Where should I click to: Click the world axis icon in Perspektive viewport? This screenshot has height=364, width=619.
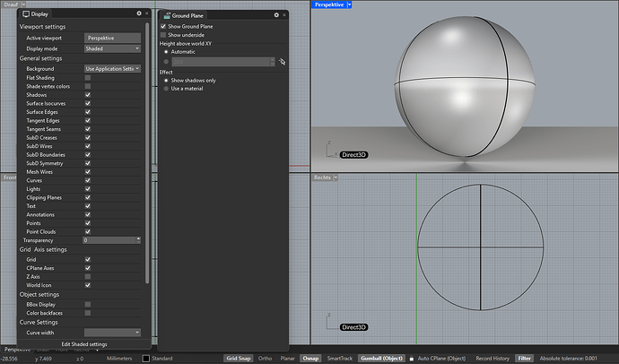click(330, 148)
